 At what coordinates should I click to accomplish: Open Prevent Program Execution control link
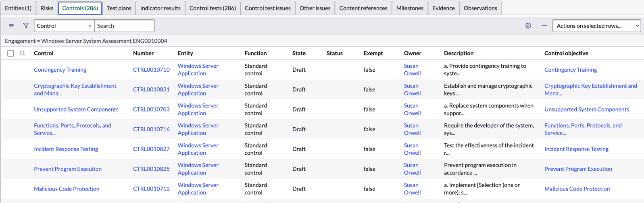click(68, 169)
